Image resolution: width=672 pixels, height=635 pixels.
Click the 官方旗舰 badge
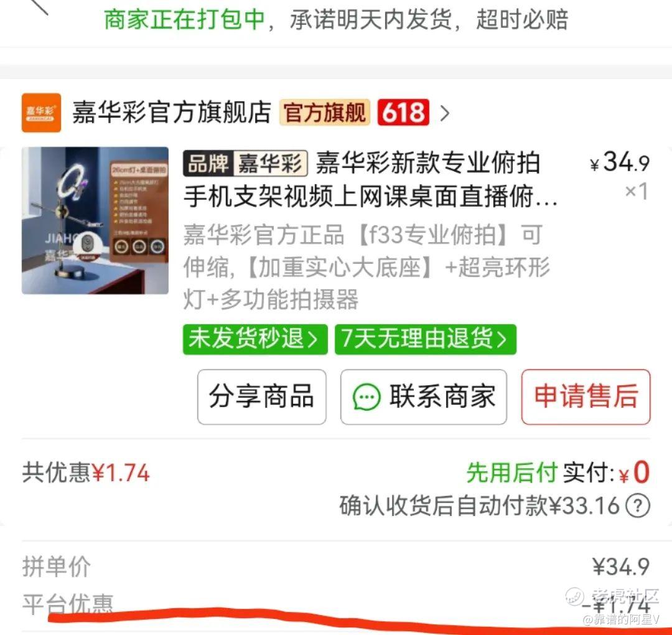coord(324,112)
